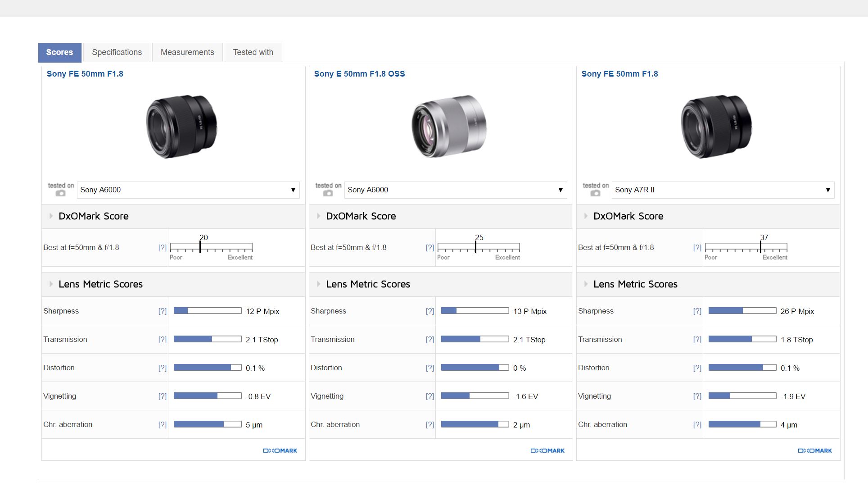Open the Sony E 50mm F1.8 OSS link
This screenshot has width=868, height=500.
(359, 74)
